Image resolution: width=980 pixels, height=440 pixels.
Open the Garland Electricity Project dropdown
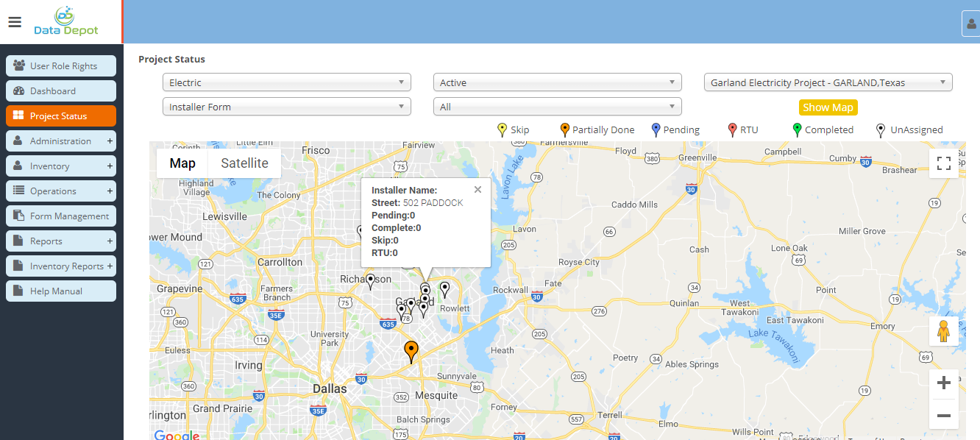point(828,82)
